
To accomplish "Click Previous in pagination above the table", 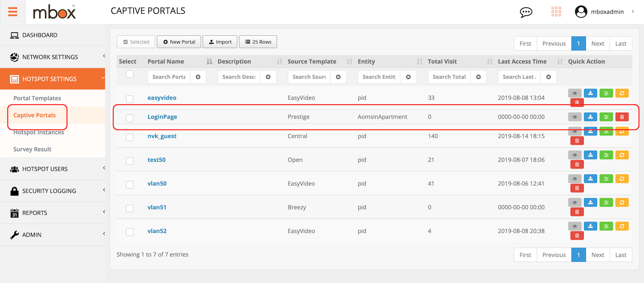I will (554, 43).
